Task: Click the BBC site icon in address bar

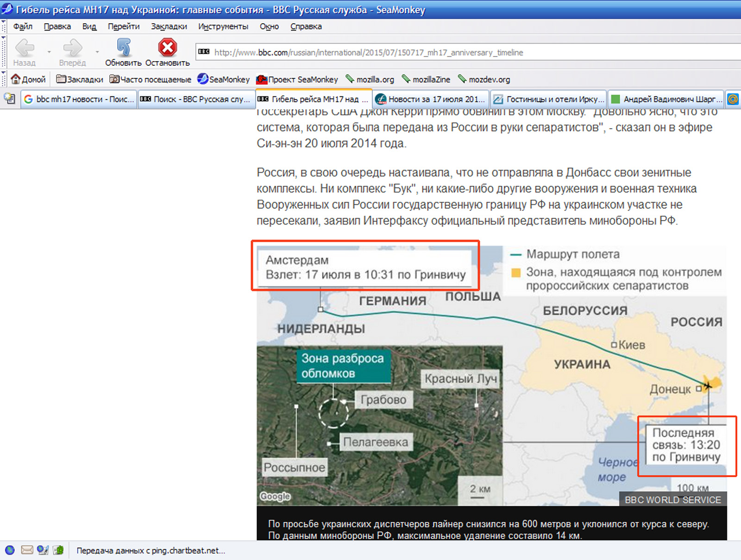Action: (204, 52)
